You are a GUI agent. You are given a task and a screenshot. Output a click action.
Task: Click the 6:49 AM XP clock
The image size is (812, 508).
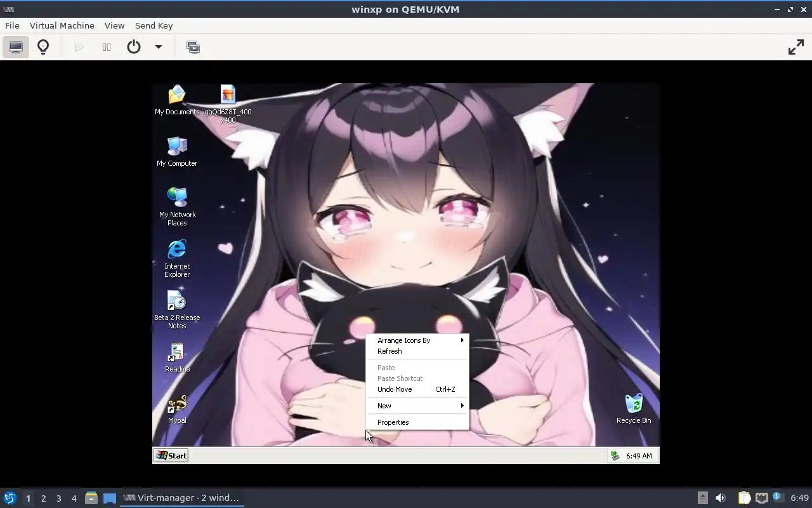pyautogui.click(x=639, y=456)
